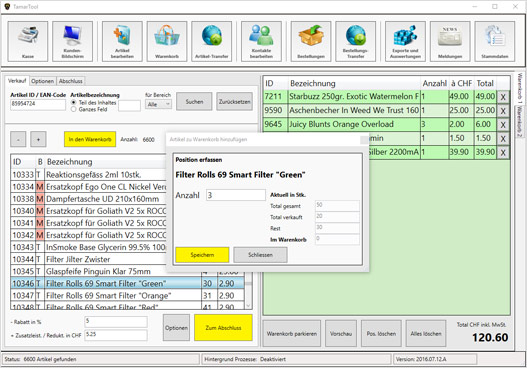
Task: Switch to the Abschluss tab
Action: 71,81
